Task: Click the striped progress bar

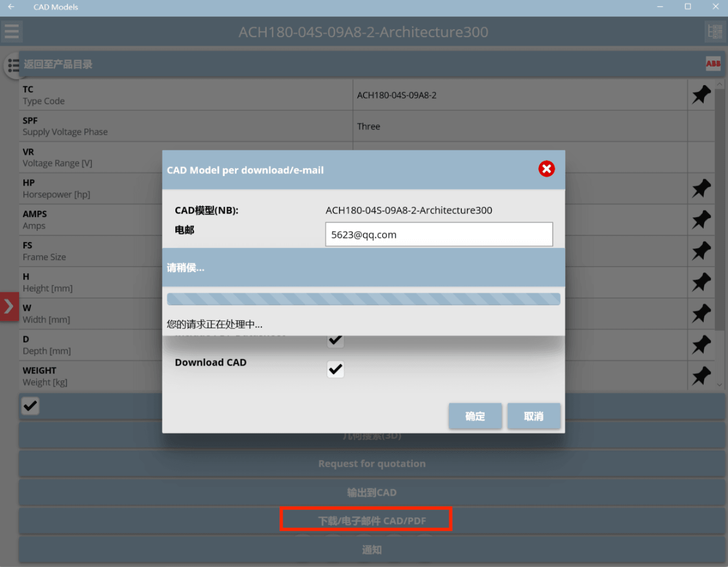Action: [x=364, y=299]
